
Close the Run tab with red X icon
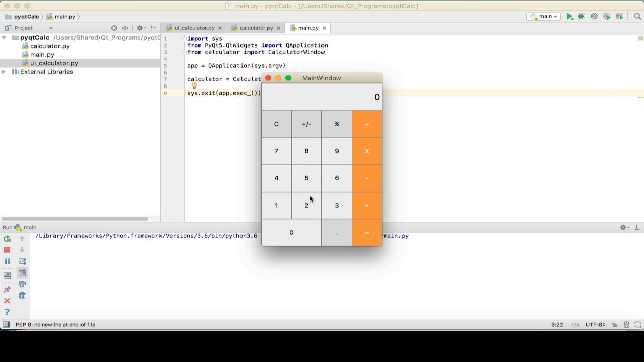click(x=7, y=301)
